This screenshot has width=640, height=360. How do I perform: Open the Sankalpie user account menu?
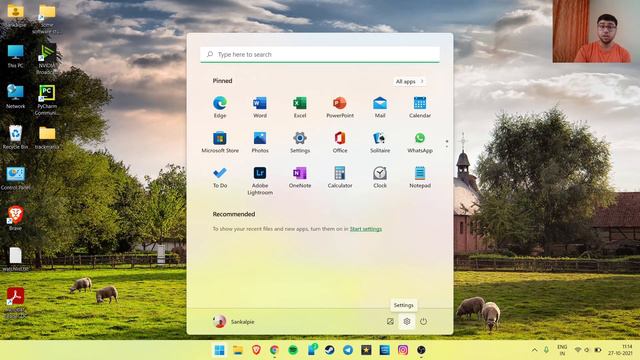(233, 322)
